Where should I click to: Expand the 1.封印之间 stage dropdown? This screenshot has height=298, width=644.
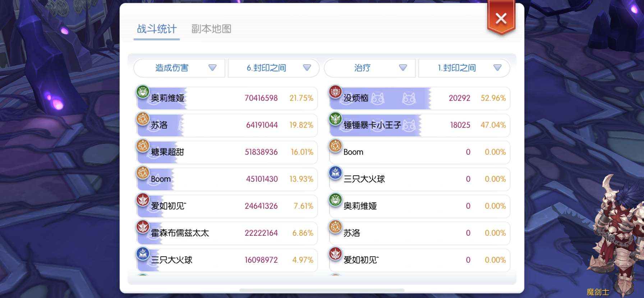click(464, 68)
